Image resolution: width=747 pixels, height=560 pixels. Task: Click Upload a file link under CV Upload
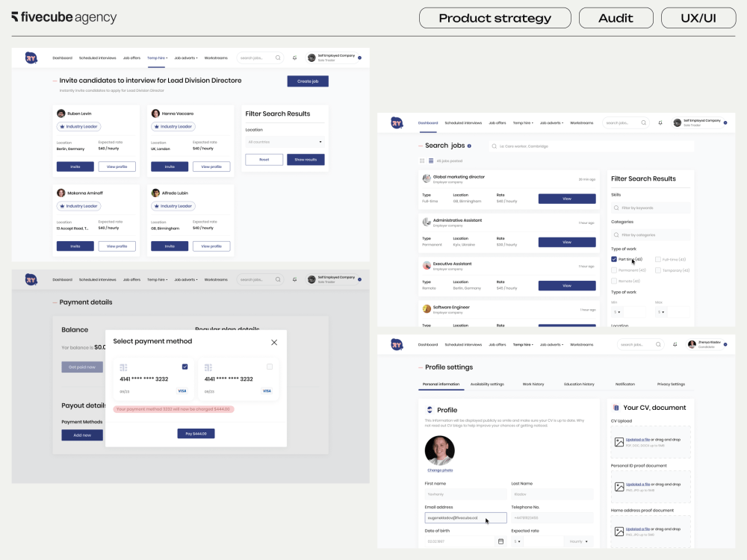(638, 440)
